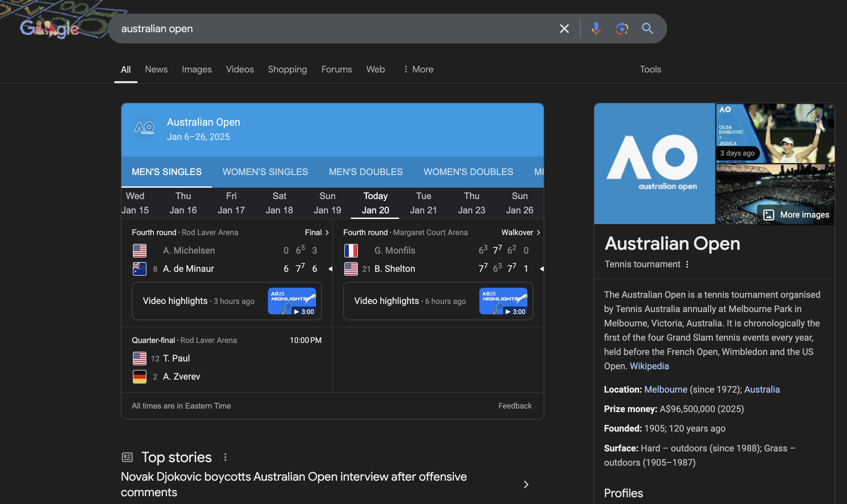The image size is (847, 504).
Task: Click the Australian Open AO logo in header
Action: pyautogui.click(x=144, y=128)
